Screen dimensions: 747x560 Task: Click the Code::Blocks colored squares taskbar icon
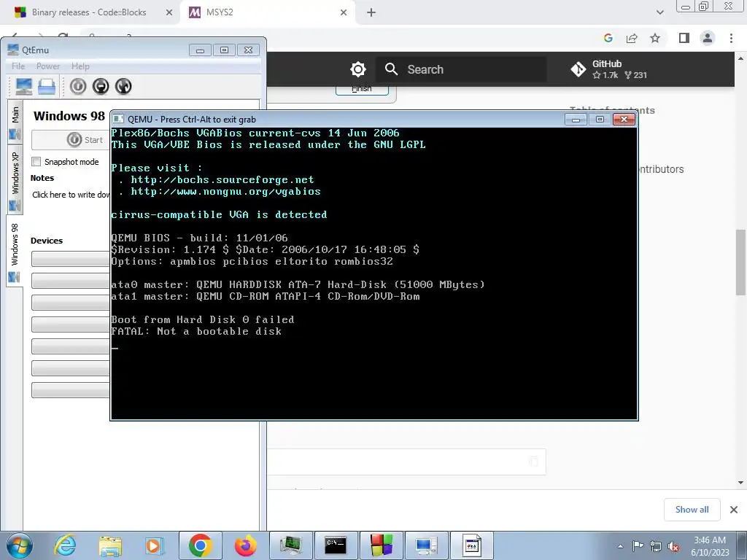382,545
